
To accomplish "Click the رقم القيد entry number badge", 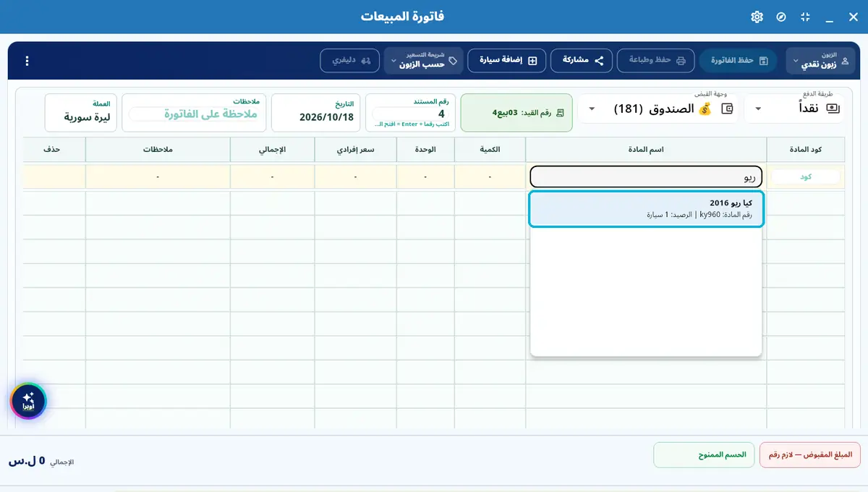I will [x=516, y=113].
